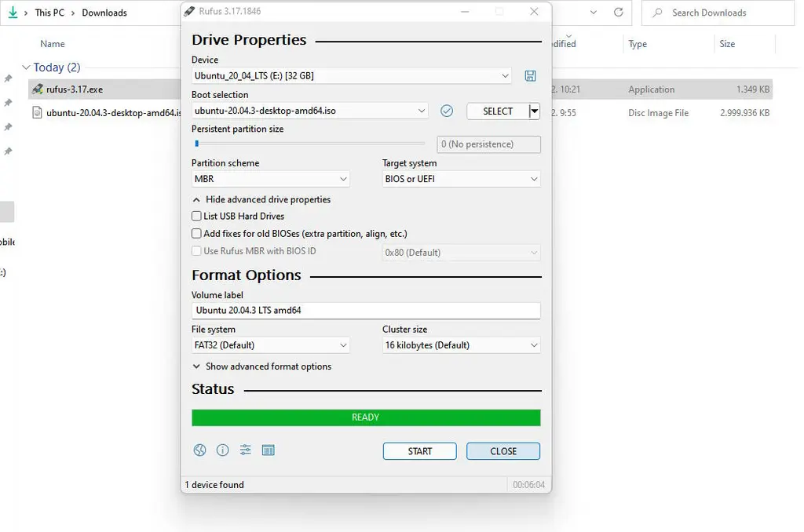Screen dimensions: 804x532
Task: Open address bar history dropdown in Explorer
Action: pos(594,13)
